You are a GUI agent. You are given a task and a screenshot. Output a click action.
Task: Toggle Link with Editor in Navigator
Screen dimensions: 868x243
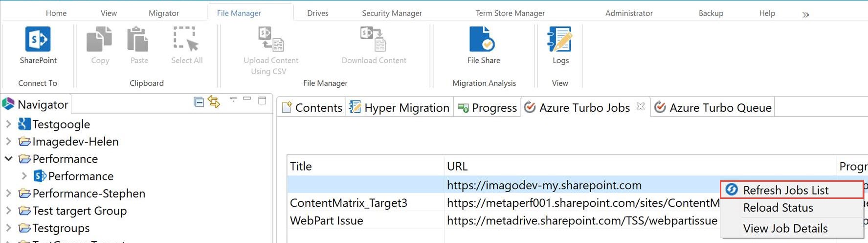(x=214, y=102)
